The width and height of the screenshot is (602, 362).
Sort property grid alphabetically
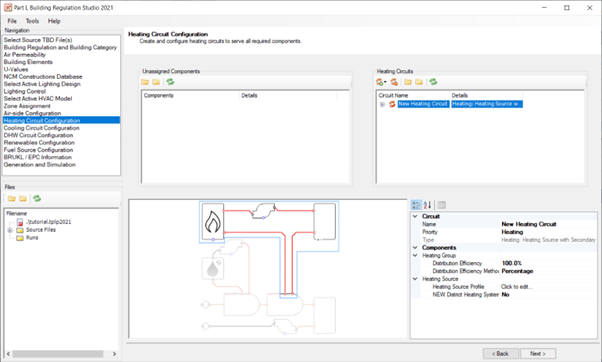[427, 205]
